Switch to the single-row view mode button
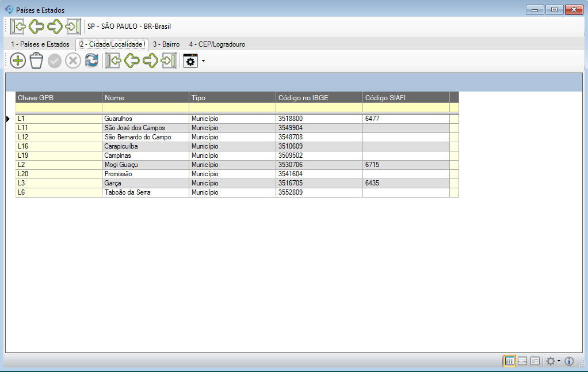Image resolution: width=588 pixels, height=372 pixels. pyautogui.click(x=522, y=361)
